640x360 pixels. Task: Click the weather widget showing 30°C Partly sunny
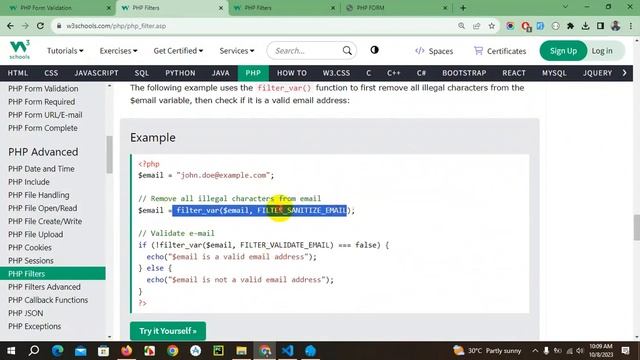487,351
